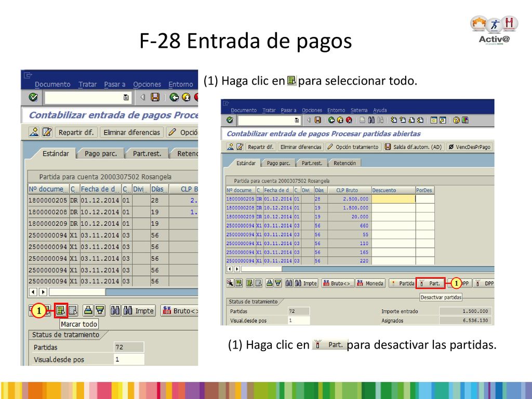The width and height of the screenshot is (532, 399).
Task: Click Repartir dif. button, left screenshot
Action: pyautogui.click(x=76, y=132)
